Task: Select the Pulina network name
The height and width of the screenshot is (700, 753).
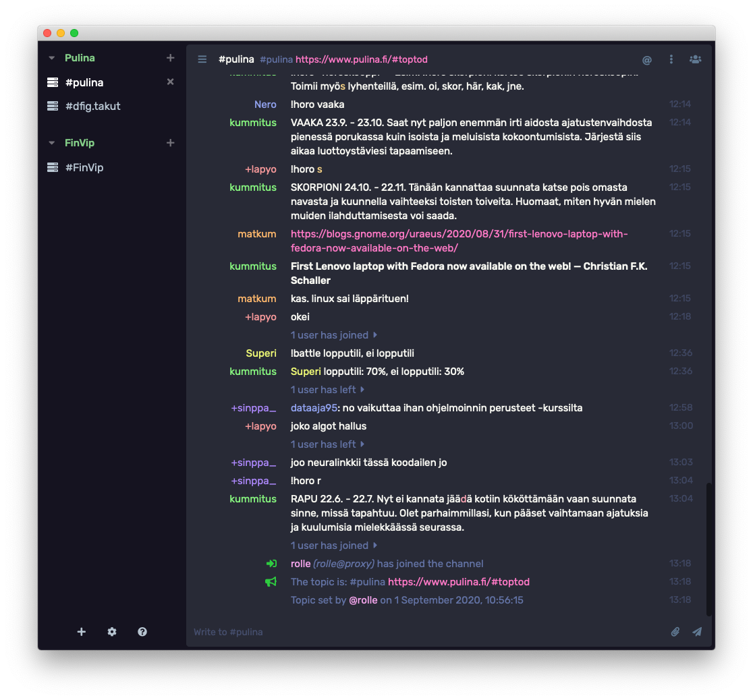Action: pyautogui.click(x=80, y=58)
